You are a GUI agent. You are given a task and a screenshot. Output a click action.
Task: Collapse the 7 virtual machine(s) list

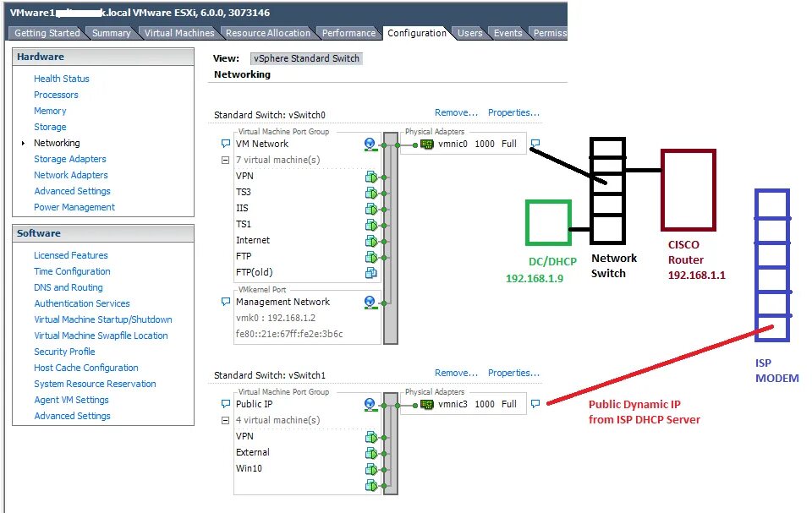225,161
